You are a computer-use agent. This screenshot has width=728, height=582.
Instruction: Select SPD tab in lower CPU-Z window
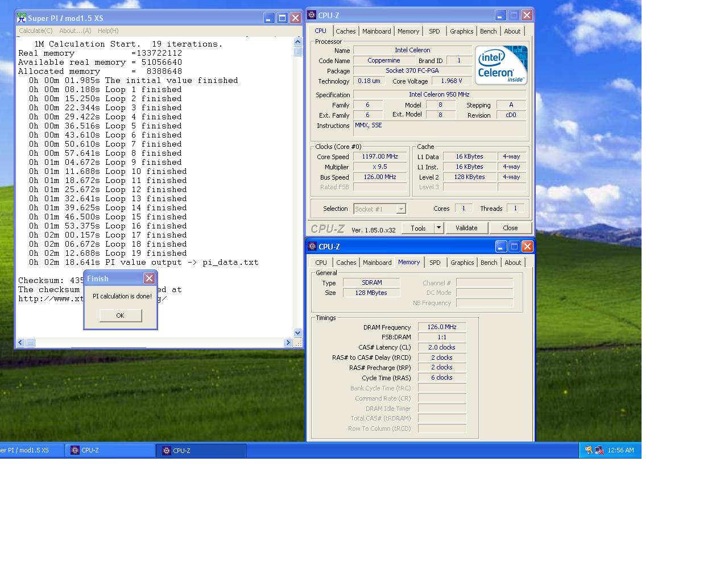[435, 263]
